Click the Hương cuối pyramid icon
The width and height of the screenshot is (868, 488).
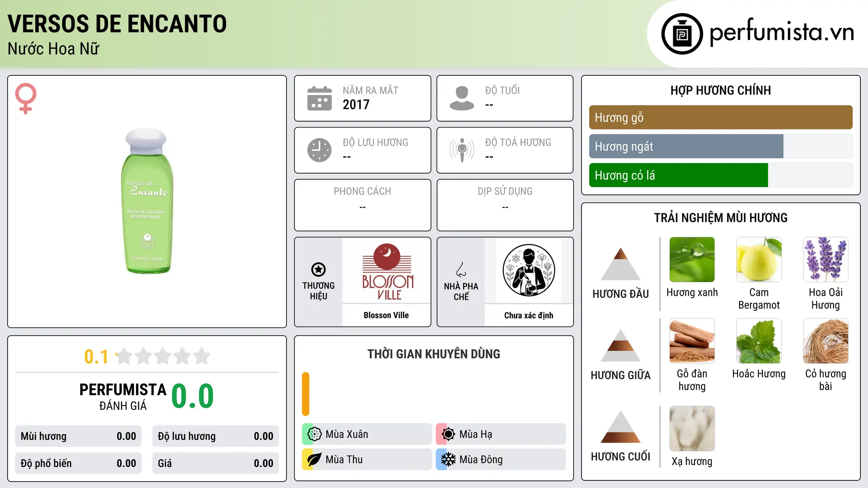click(621, 426)
